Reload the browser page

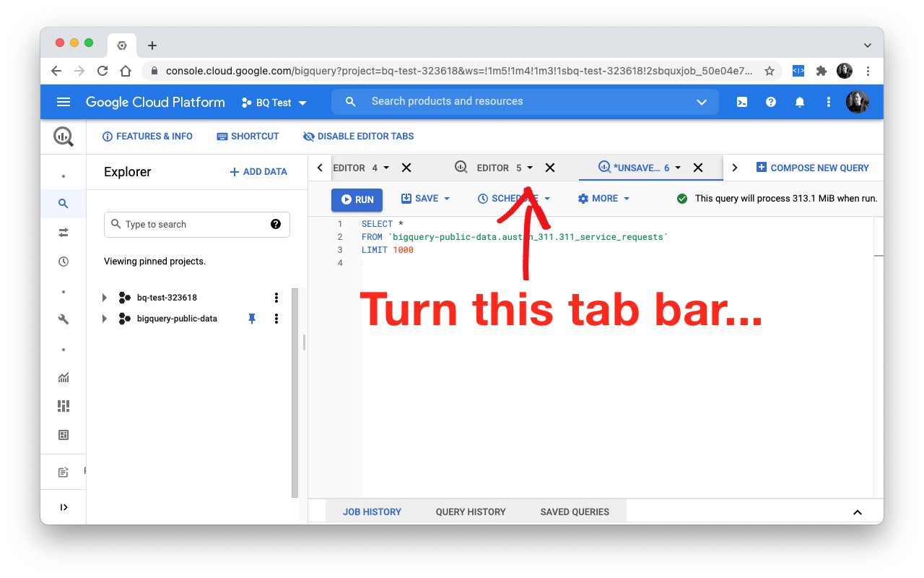pos(103,71)
